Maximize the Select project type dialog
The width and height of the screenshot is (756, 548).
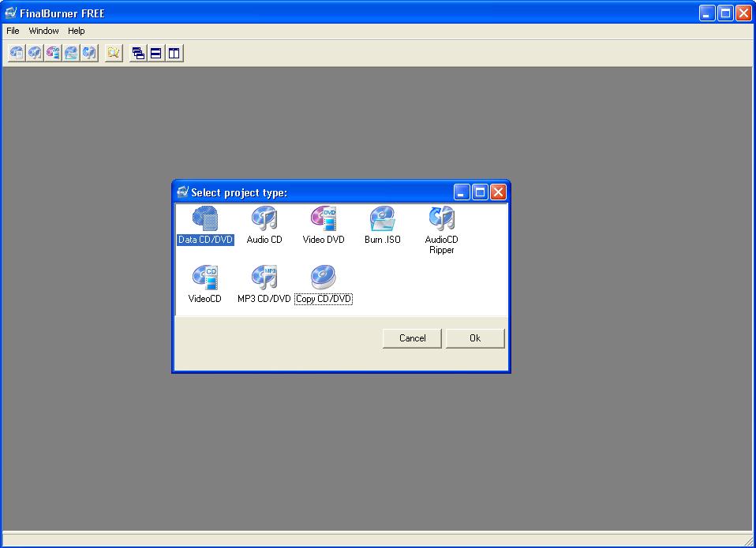pyautogui.click(x=481, y=192)
